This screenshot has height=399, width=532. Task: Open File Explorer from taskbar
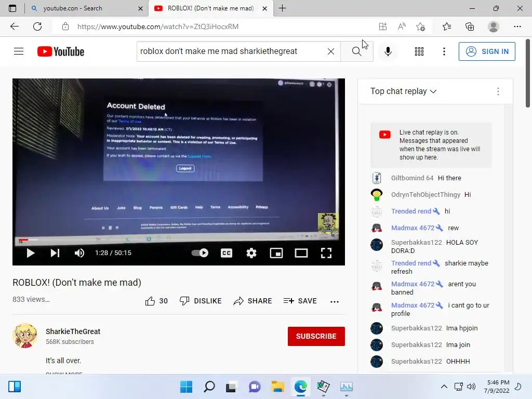[277, 387]
